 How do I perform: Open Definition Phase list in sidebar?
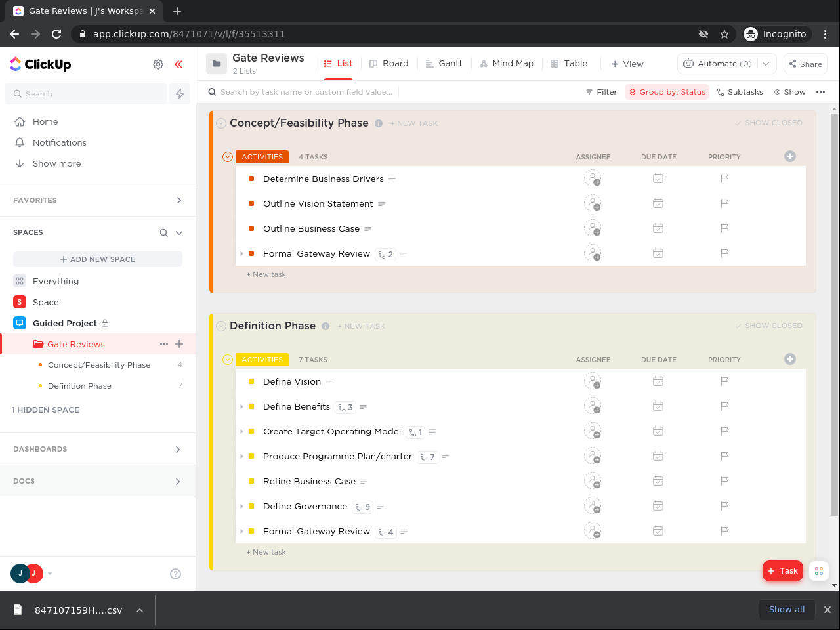[x=79, y=386]
